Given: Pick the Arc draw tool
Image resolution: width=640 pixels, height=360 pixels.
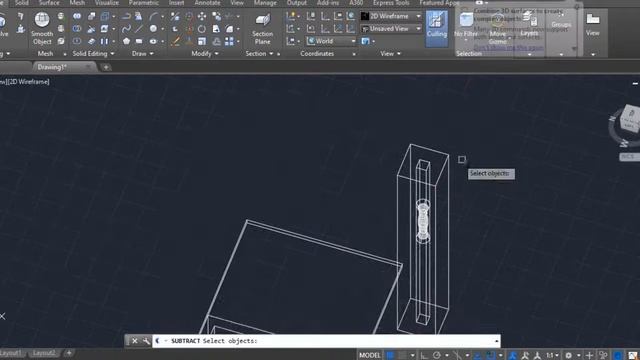Looking at the screenshot, I should click(153, 16).
